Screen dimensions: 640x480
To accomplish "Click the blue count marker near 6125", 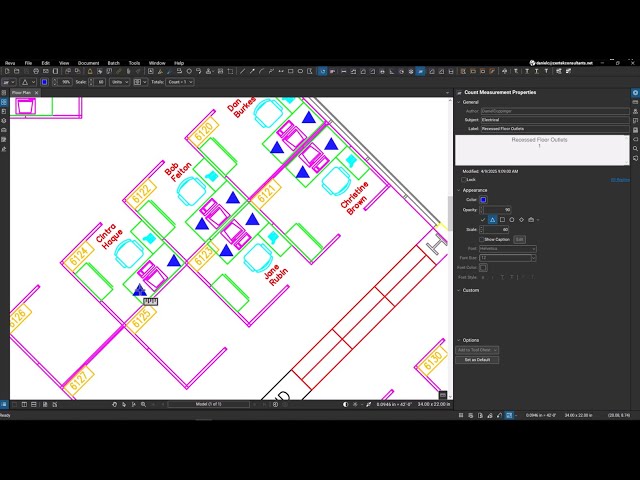I will [140, 290].
